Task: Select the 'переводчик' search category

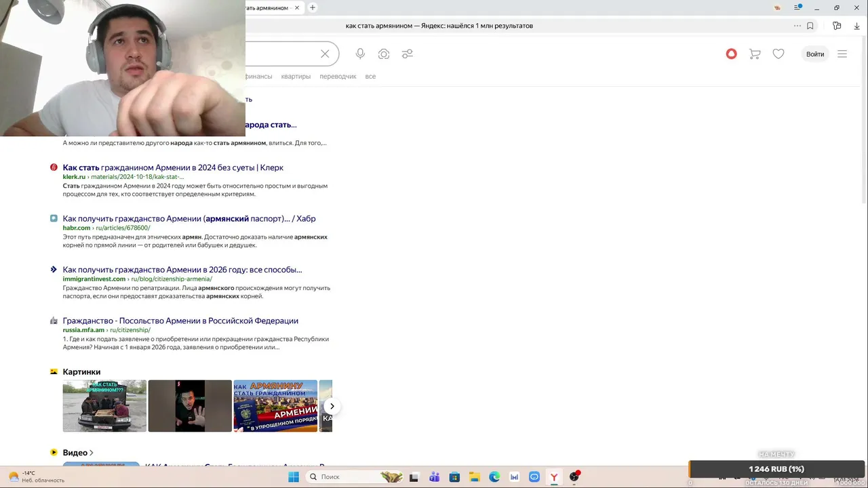Action: click(338, 77)
